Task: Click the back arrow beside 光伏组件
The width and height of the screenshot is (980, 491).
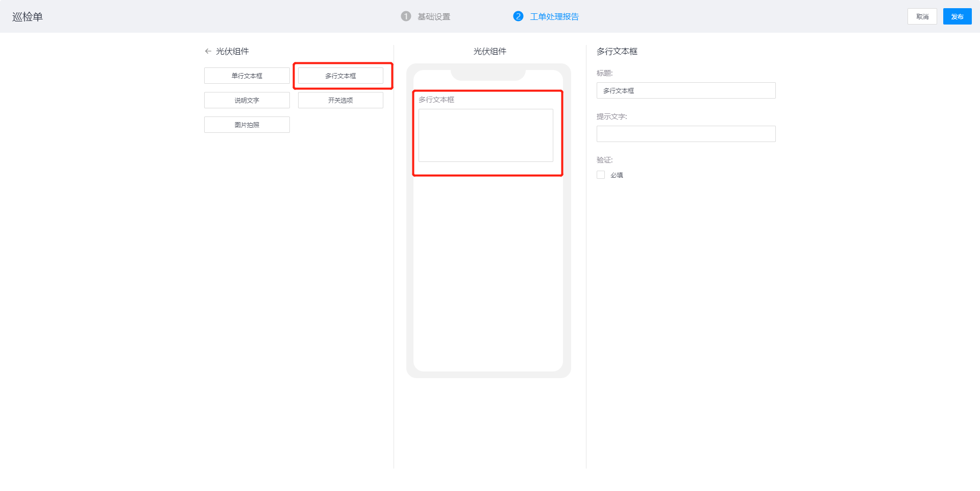Action: coord(208,51)
